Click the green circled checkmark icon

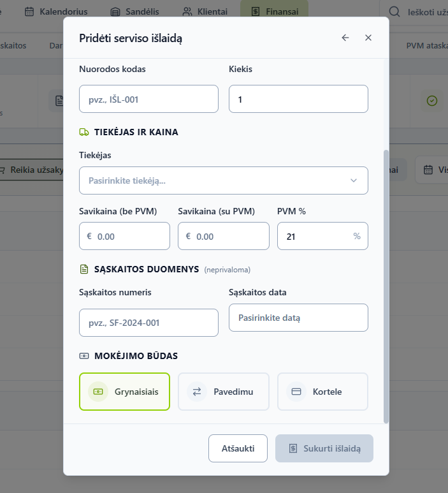click(432, 101)
